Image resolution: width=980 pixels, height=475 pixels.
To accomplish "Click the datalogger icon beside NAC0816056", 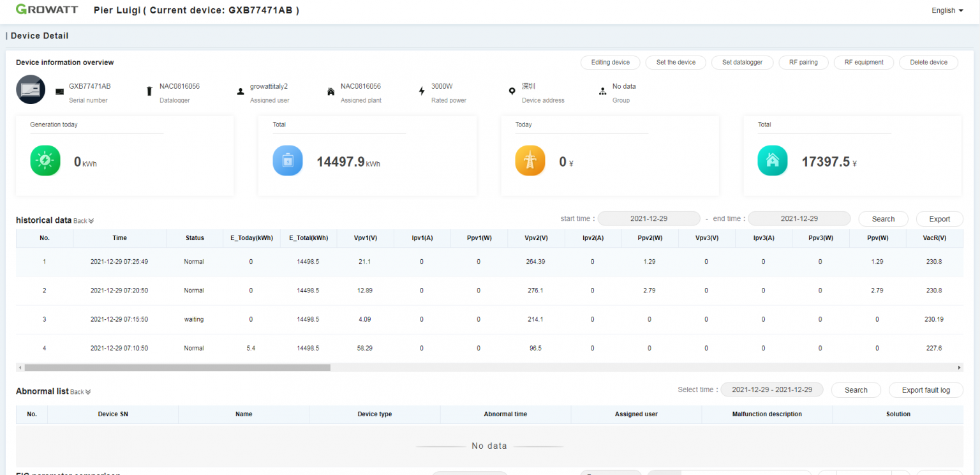I will tap(149, 91).
